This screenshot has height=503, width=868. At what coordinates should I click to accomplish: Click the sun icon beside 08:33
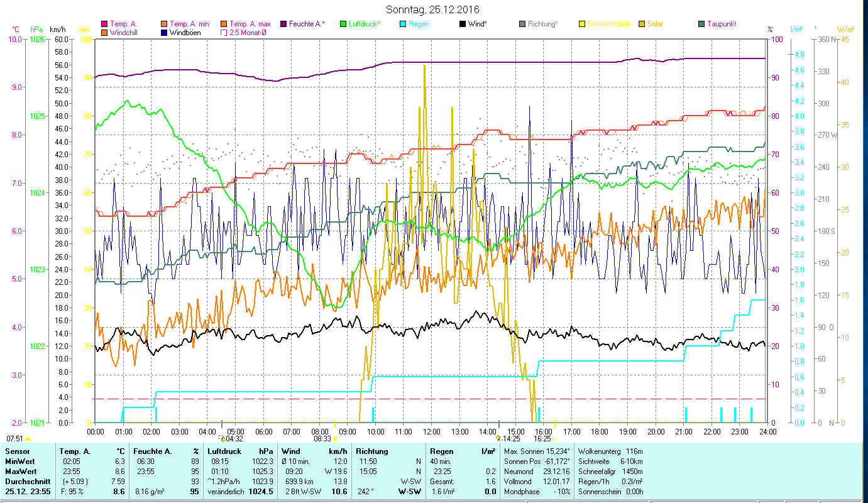[x=335, y=439]
